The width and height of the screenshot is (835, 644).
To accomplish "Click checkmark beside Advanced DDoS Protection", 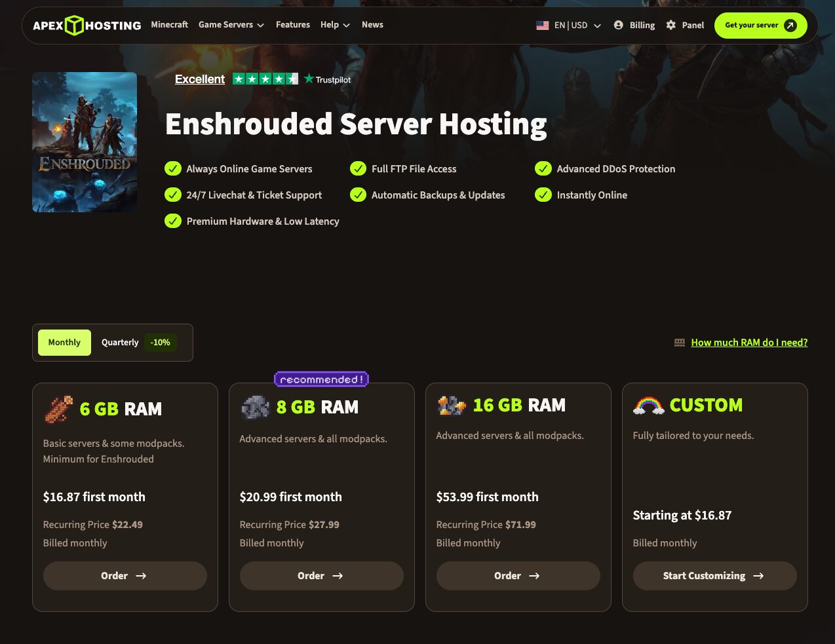I will [543, 168].
